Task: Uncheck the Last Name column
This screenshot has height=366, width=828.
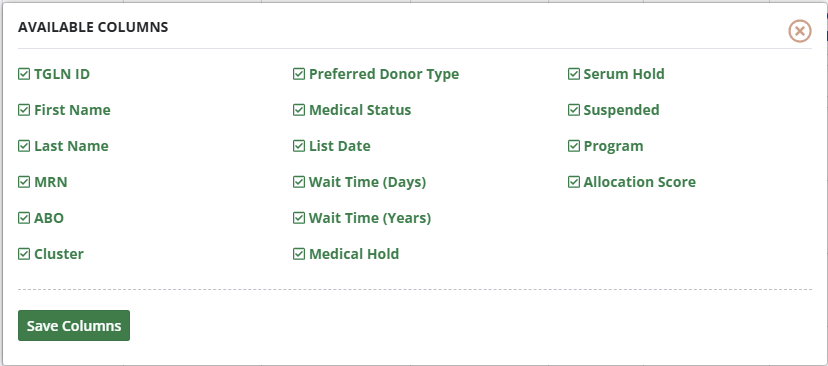Action: click(x=24, y=146)
